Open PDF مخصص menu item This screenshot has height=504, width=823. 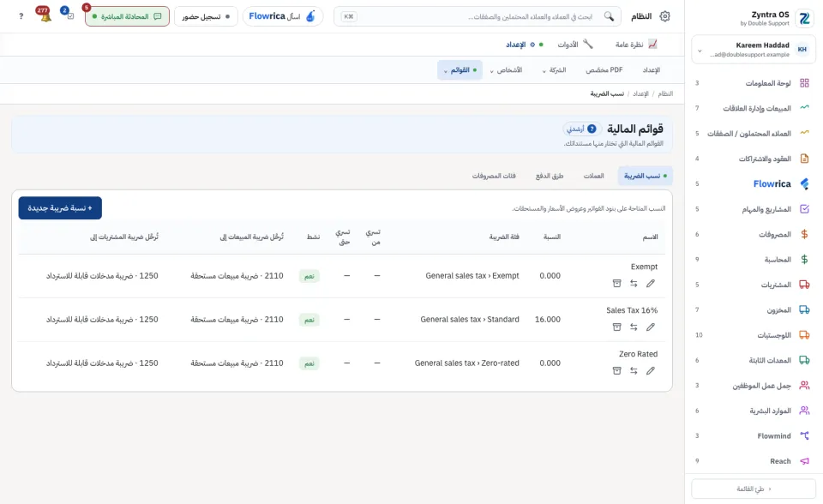point(604,69)
